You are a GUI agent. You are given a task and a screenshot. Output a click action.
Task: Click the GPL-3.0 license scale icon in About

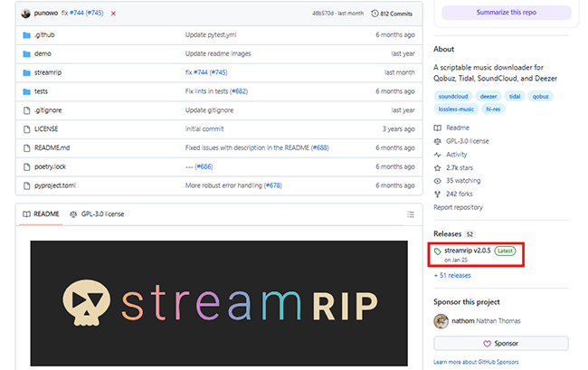437,141
